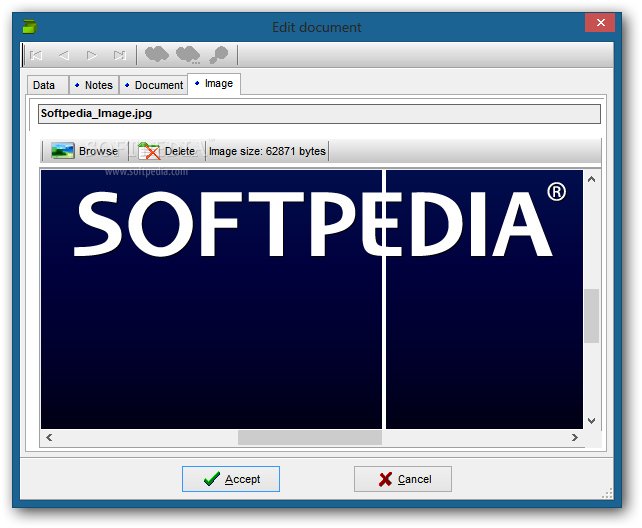Go to previous record arrow
Screen dimensions: 642x528
pos(64,55)
